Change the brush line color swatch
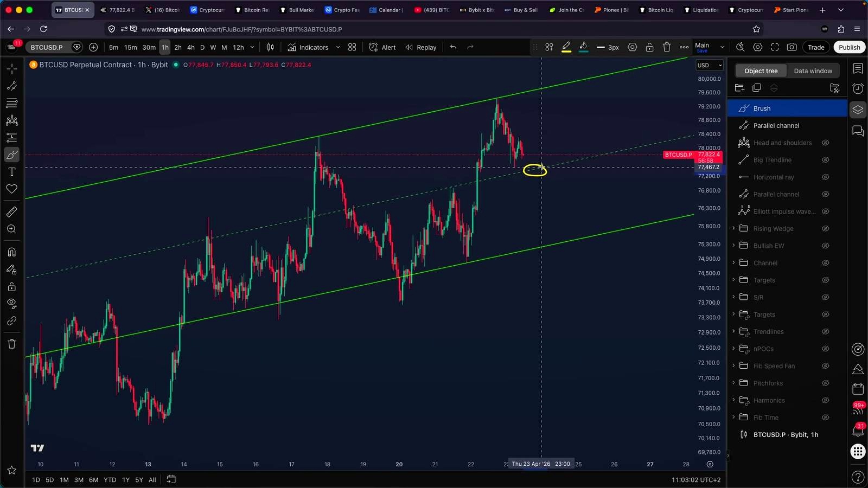The width and height of the screenshot is (868, 488). 566,47
